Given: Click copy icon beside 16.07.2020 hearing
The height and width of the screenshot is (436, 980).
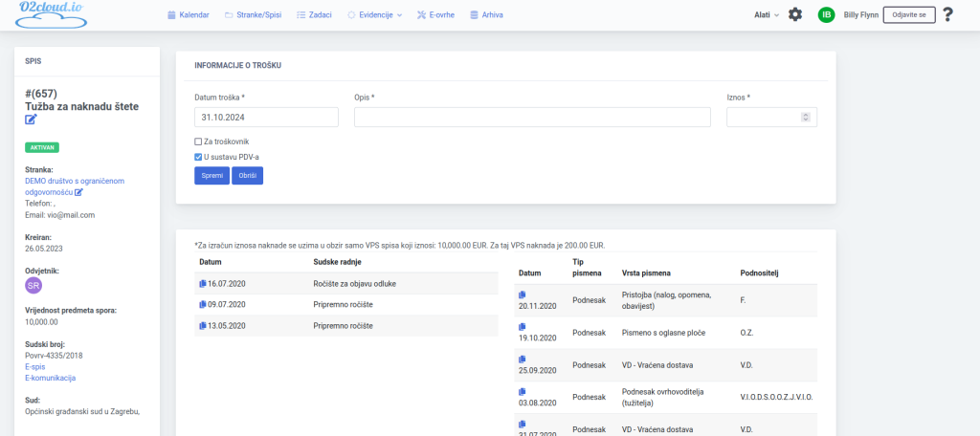Looking at the screenshot, I should [x=202, y=284].
